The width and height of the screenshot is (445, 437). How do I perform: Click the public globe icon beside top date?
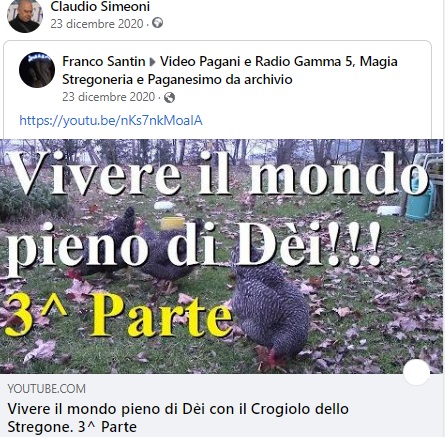tap(157, 23)
